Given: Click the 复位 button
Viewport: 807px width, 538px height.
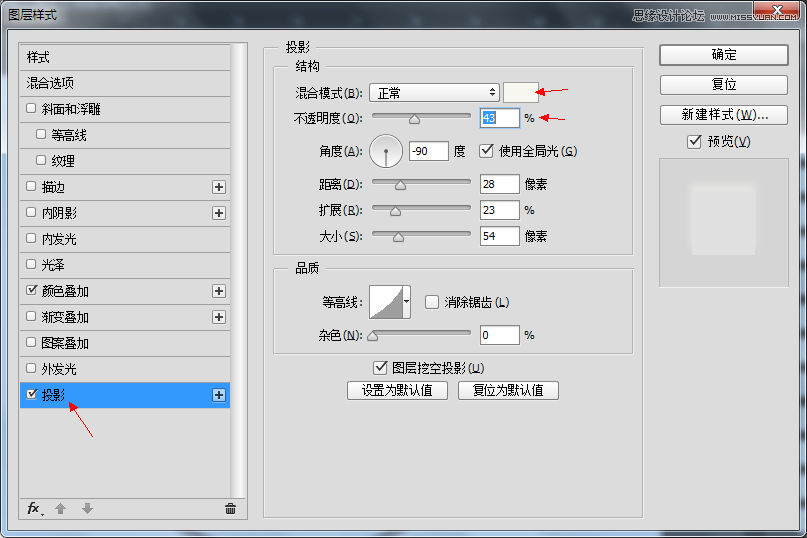Looking at the screenshot, I should [724, 84].
